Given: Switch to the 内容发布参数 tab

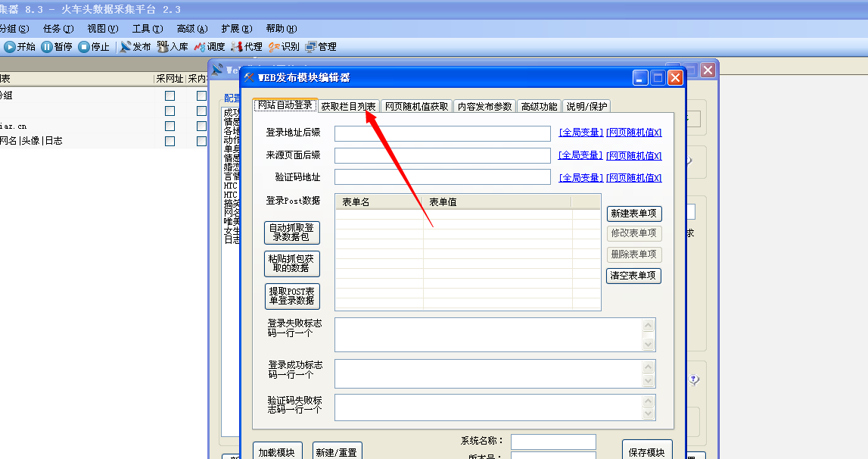Looking at the screenshot, I should click(484, 107).
